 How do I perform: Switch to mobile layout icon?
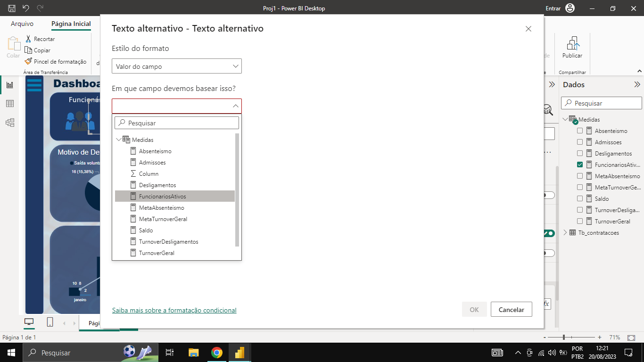click(x=50, y=322)
